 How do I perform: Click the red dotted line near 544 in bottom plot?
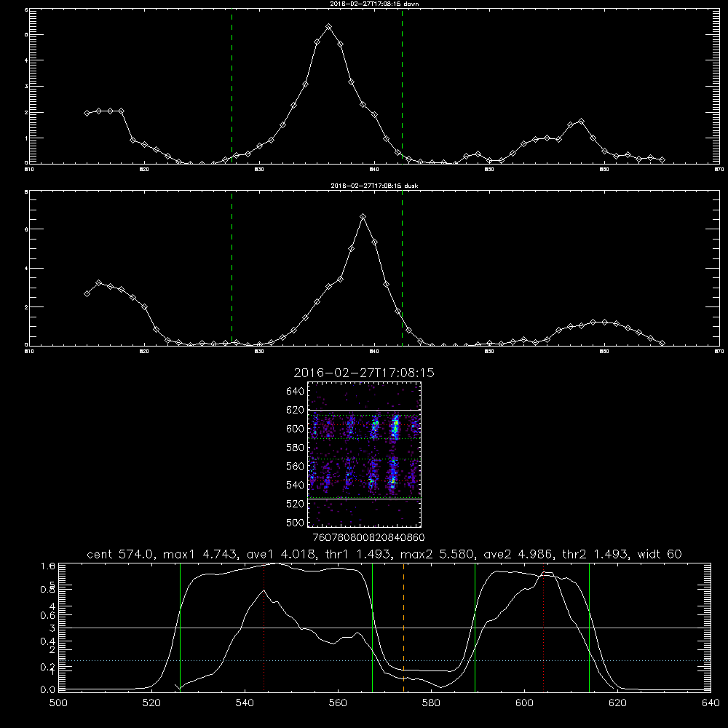[264, 628]
